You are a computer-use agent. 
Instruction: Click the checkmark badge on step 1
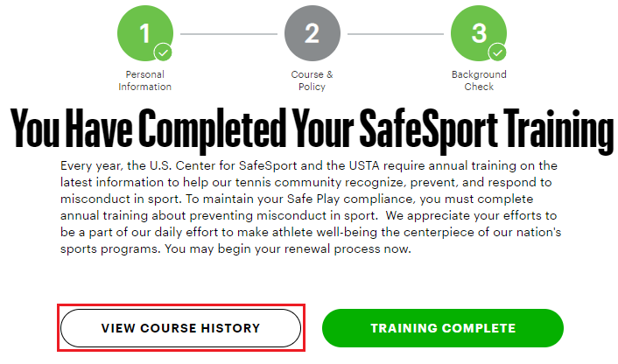click(x=163, y=52)
